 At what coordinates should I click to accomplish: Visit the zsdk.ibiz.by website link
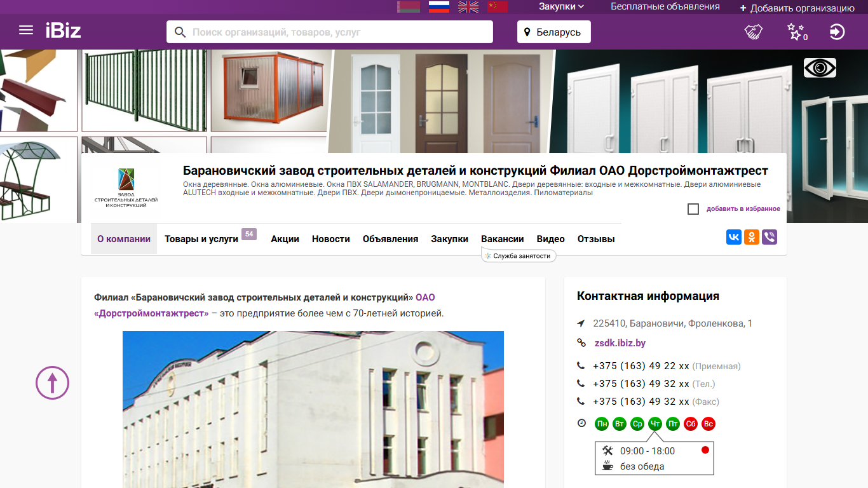(620, 343)
